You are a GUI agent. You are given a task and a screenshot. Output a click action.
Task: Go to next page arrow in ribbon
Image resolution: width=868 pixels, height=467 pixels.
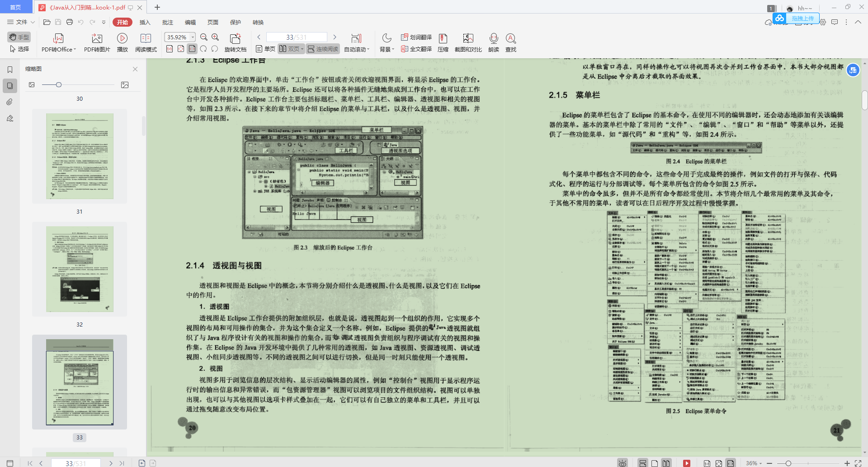(x=335, y=37)
